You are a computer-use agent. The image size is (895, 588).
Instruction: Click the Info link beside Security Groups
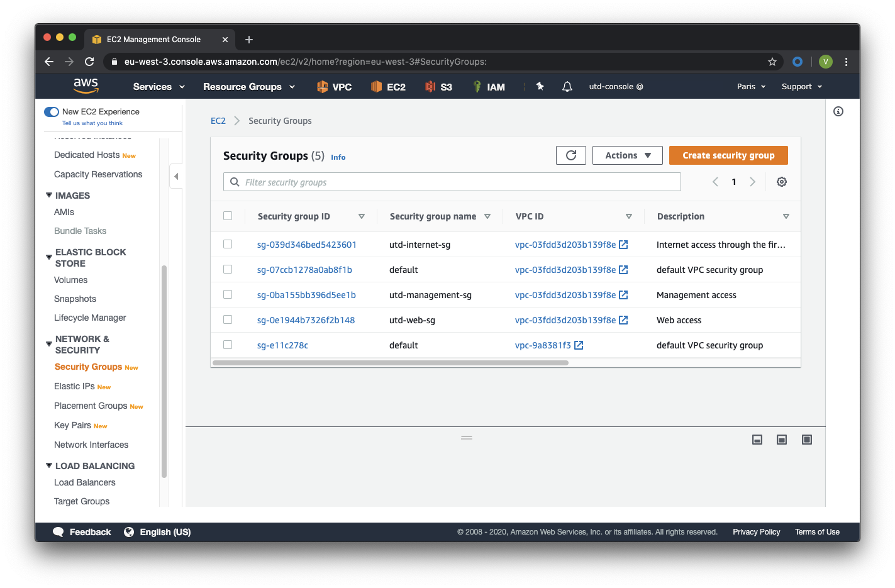pyautogui.click(x=338, y=157)
